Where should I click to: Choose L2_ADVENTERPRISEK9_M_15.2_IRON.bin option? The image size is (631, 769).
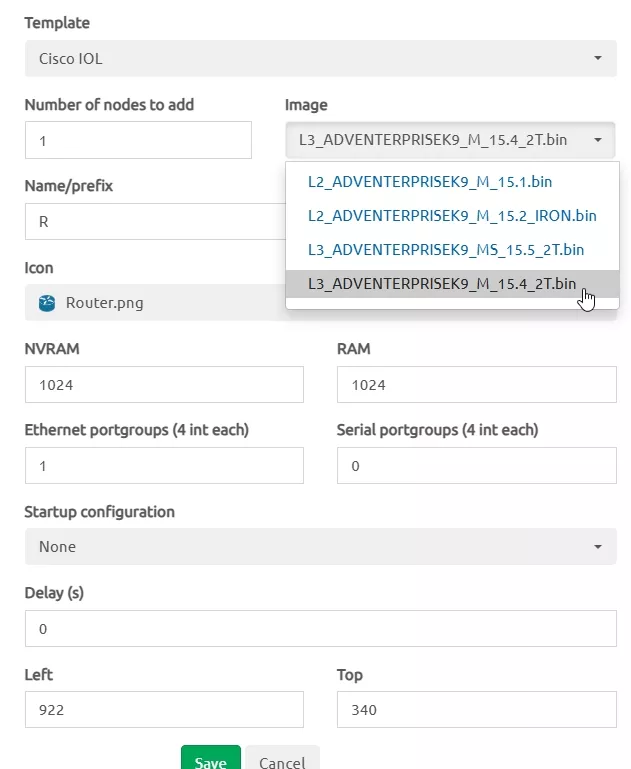click(x=452, y=216)
